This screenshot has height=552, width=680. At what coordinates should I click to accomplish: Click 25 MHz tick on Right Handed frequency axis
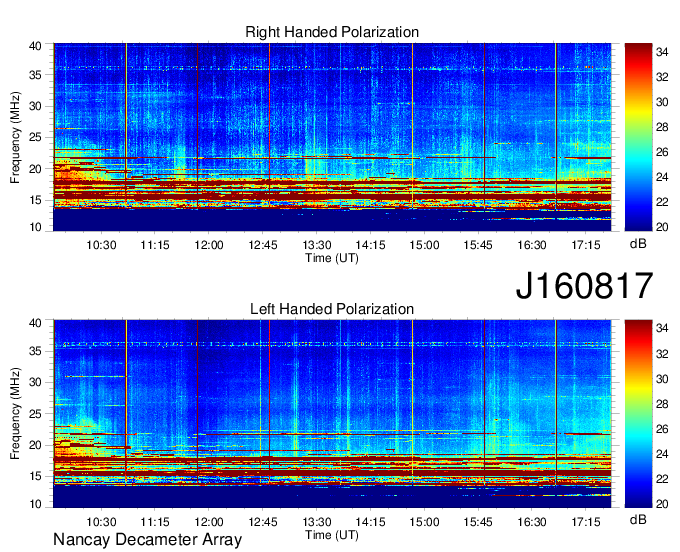pyautogui.click(x=35, y=138)
